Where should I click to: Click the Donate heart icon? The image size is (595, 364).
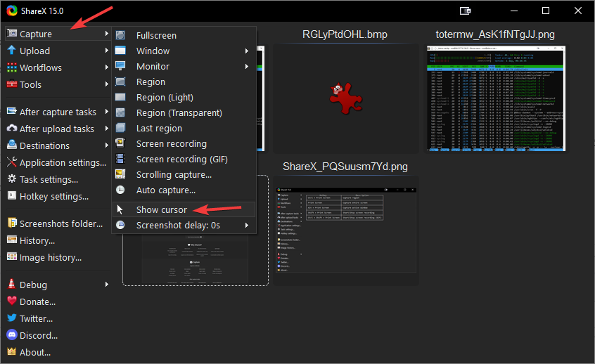pyautogui.click(x=12, y=301)
